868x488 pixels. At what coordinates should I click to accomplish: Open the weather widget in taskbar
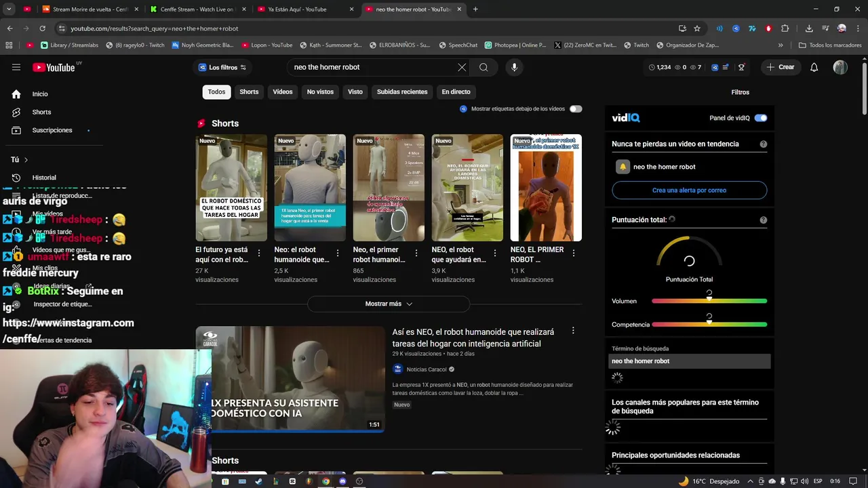pos(708,481)
